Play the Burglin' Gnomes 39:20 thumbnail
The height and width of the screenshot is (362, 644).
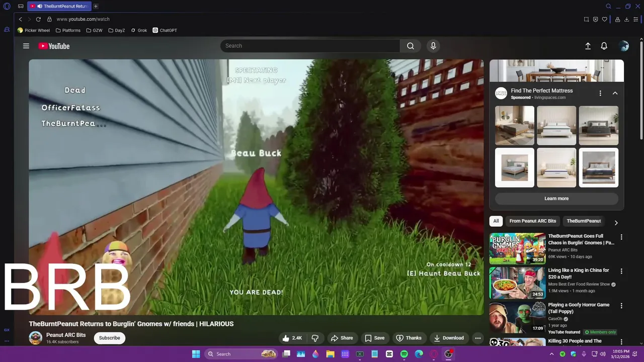point(517,248)
